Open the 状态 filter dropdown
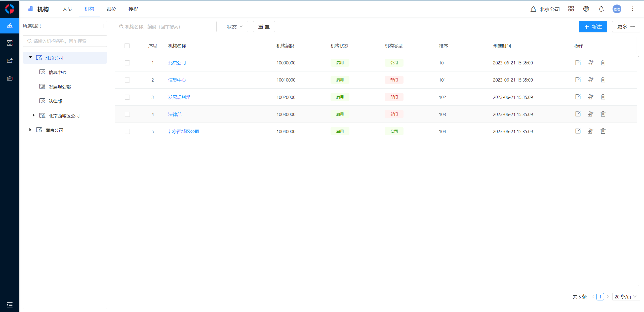This screenshot has width=644, height=312. point(234,27)
